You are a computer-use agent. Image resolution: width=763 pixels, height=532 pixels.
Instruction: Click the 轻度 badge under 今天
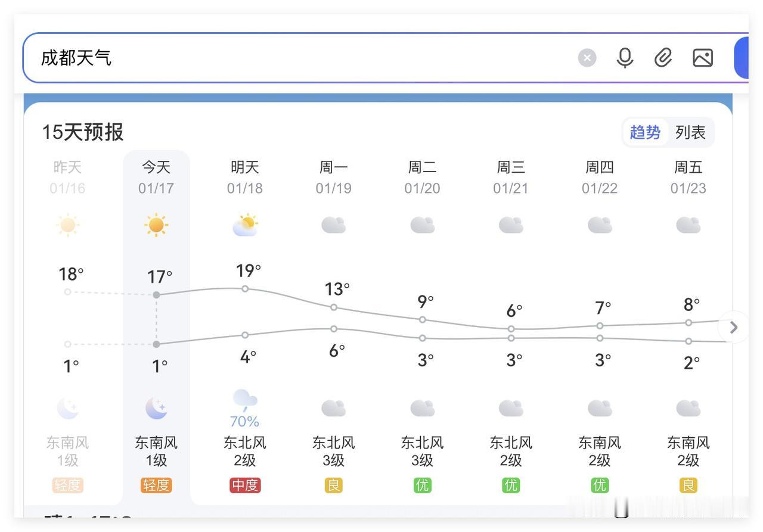156,485
